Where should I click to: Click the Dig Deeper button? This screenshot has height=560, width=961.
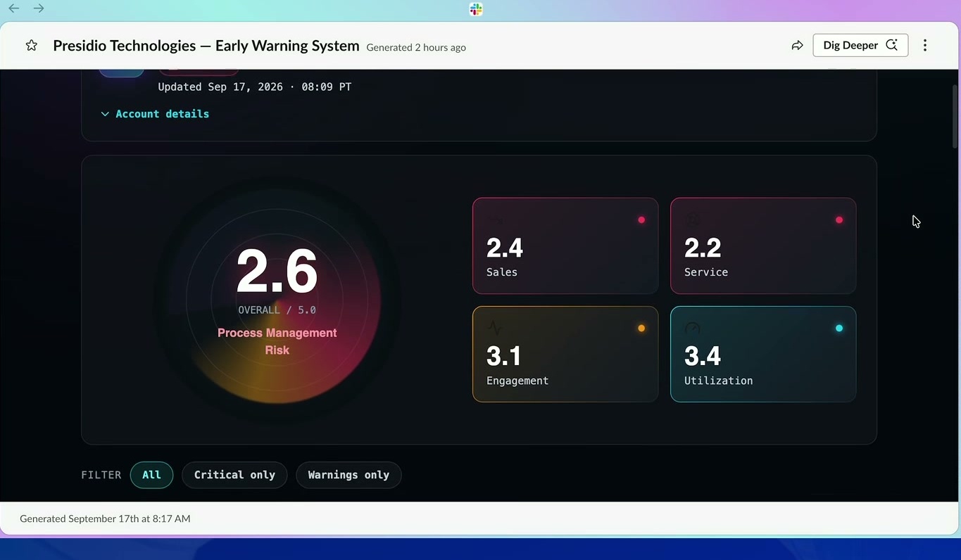tap(860, 46)
